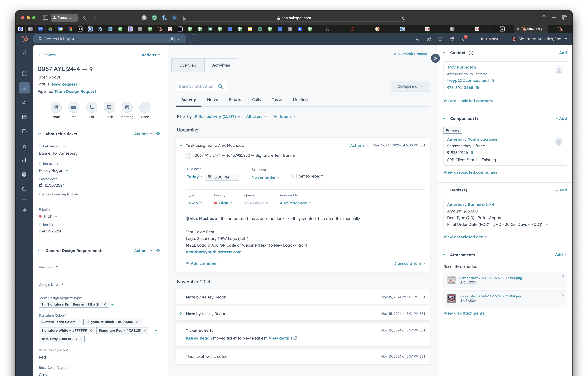Viewport: 588px width, 376px height.
Task: Collapse the right sidebar arrow button
Action: pyautogui.click(x=435, y=59)
